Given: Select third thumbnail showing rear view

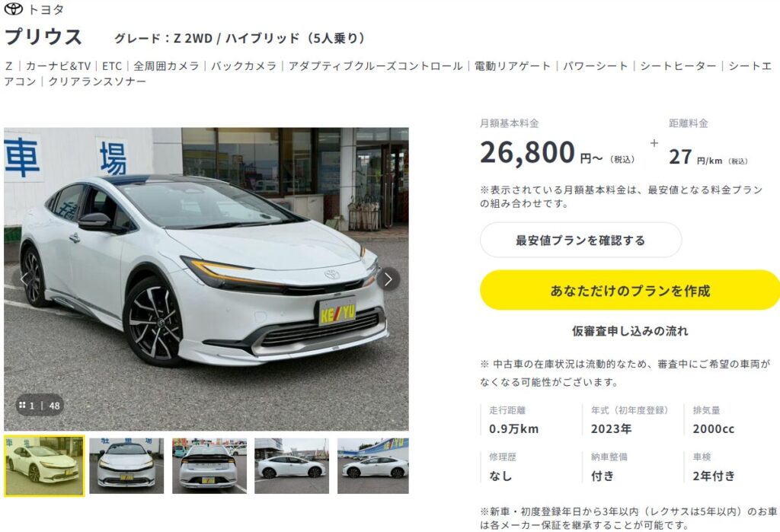Looking at the screenshot, I should tap(209, 466).
